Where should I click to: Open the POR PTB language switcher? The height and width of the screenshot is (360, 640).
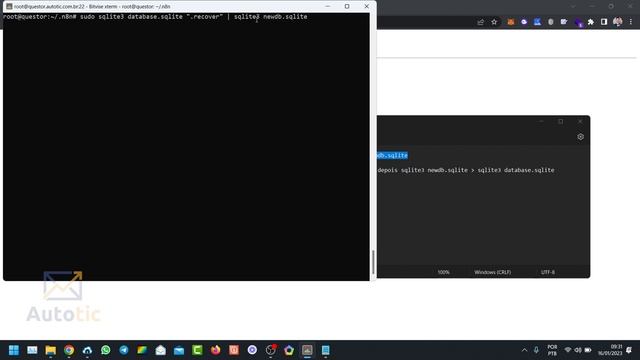click(x=552, y=350)
